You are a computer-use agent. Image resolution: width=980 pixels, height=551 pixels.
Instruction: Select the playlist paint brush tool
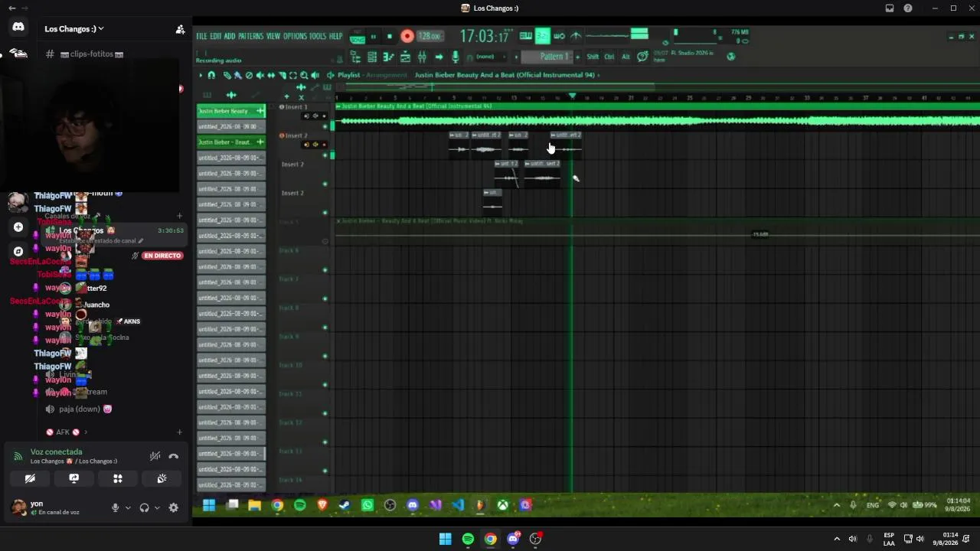pyautogui.click(x=238, y=75)
